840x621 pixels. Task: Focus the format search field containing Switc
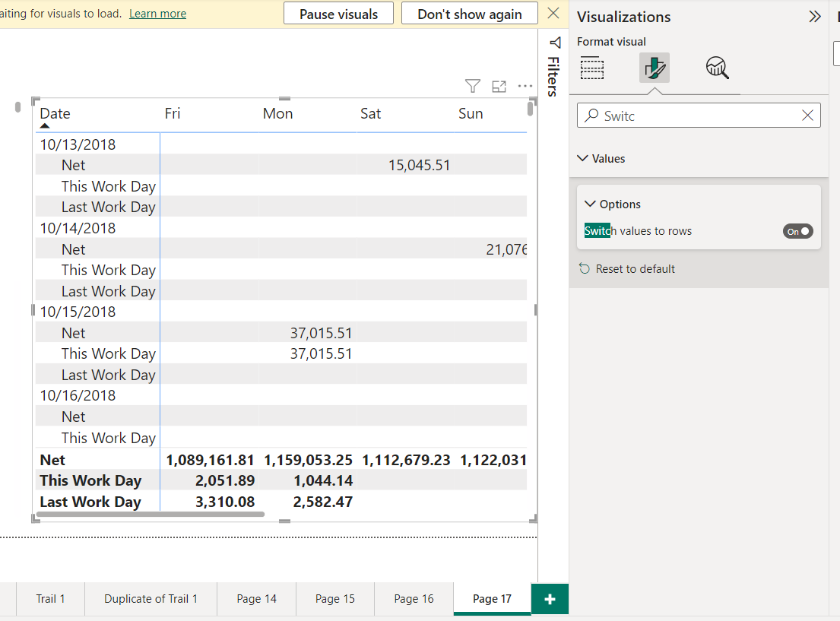(x=699, y=116)
